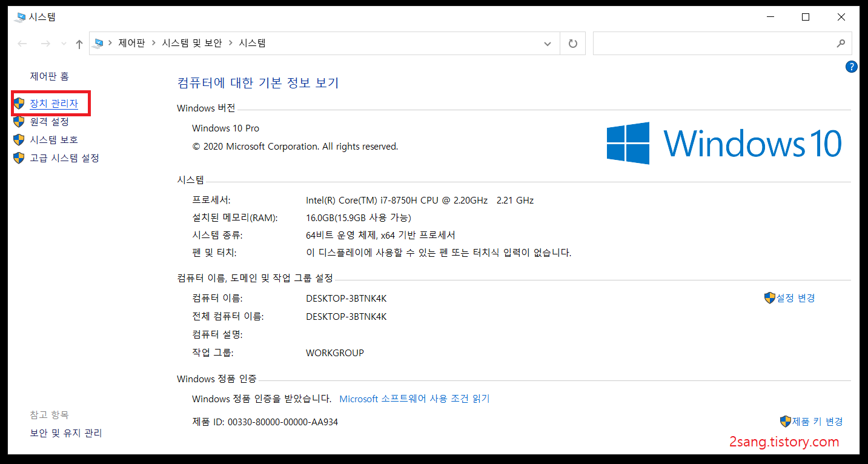Click heading 컴퓨터에 대한 기본 정보 보기
This screenshot has width=868, height=464.
[258, 82]
